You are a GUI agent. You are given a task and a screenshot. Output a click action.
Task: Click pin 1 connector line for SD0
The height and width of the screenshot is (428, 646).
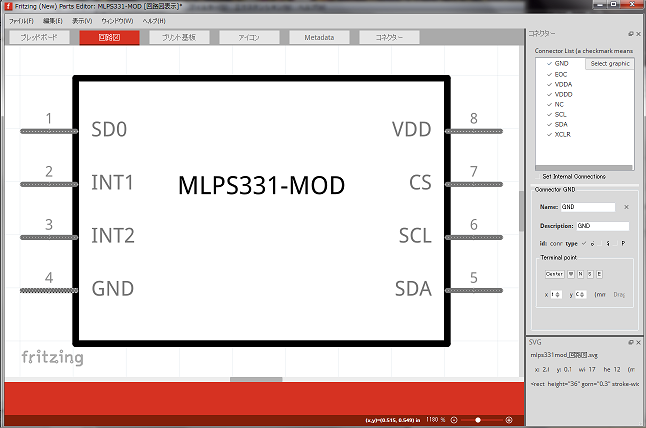pyautogui.click(x=49, y=131)
